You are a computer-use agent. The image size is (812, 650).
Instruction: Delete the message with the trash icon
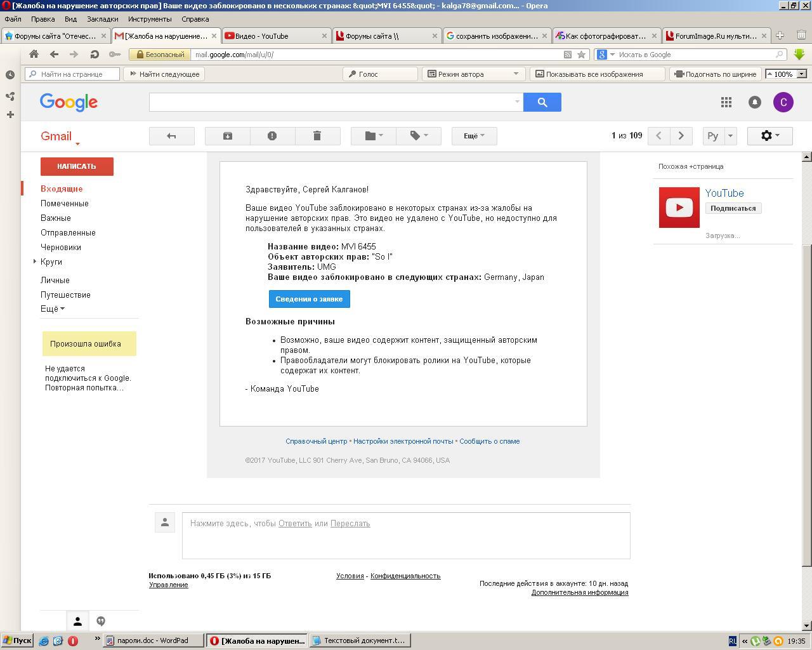click(317, 136)
